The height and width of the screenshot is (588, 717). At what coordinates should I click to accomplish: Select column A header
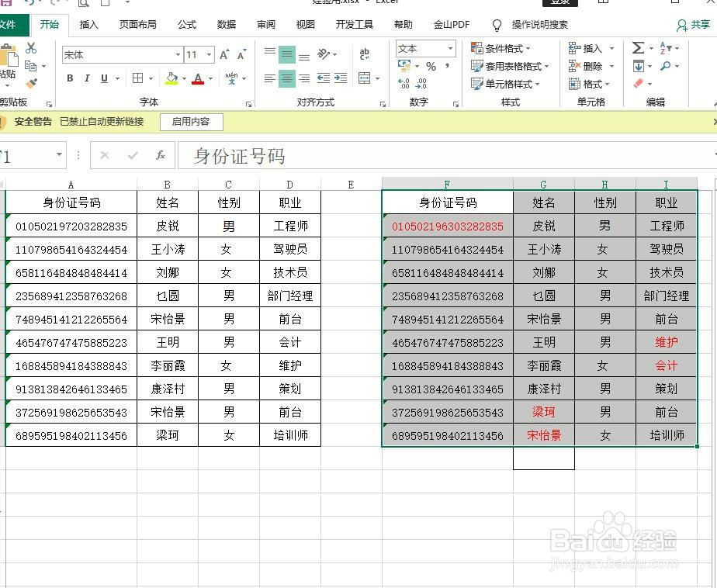click(x=71, y=185)
